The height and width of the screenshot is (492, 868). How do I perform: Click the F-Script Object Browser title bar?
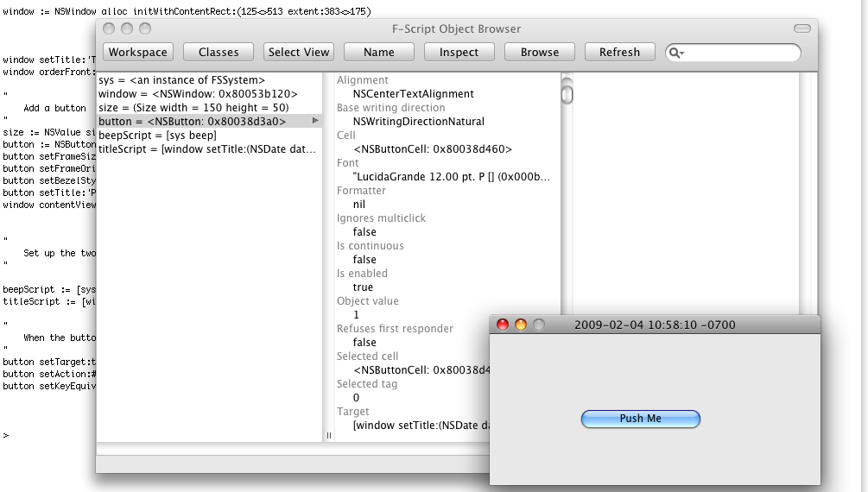[456, 28]
